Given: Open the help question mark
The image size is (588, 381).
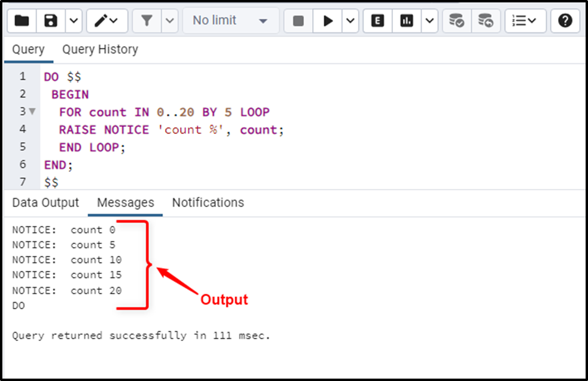Looking at the screenshot, I should pos(565,21).
